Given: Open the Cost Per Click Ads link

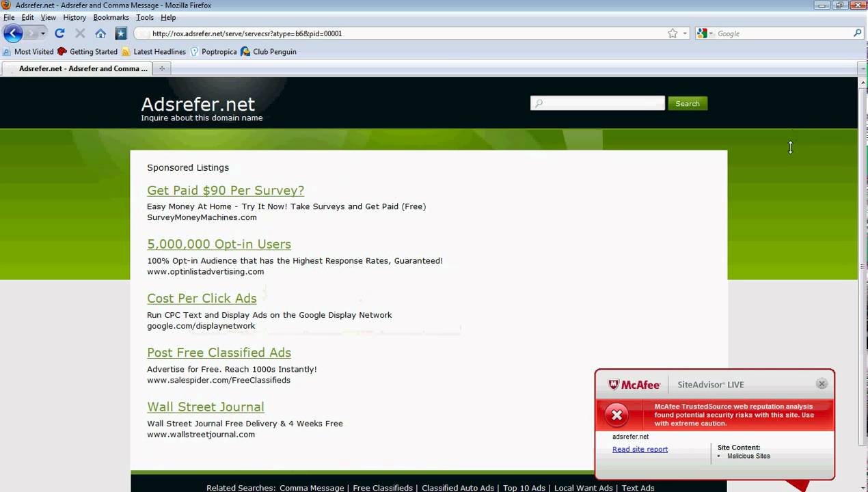Looking at the screenshot, I should (202, 299).
